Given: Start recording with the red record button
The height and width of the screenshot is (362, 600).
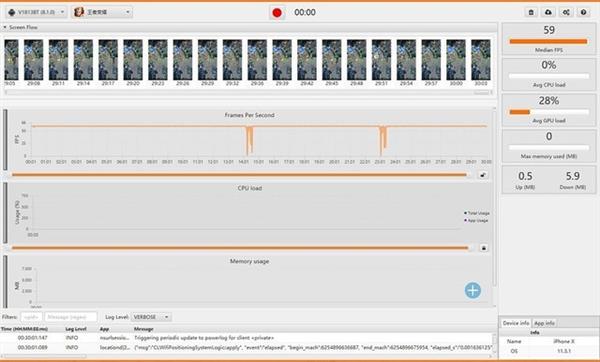Looking at the screenshot, I should [x=277, y=13].
